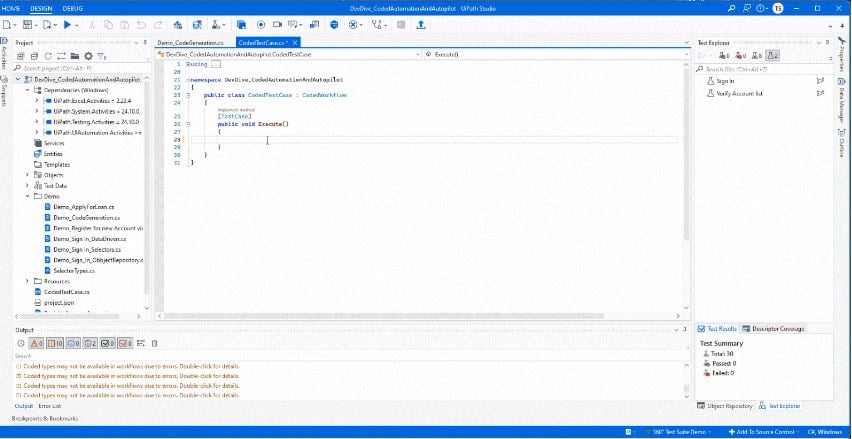The image size is (852, 439).
Task: Select Demo_ApplyForLoan.cs in project tree
Action: coord(84,207)
